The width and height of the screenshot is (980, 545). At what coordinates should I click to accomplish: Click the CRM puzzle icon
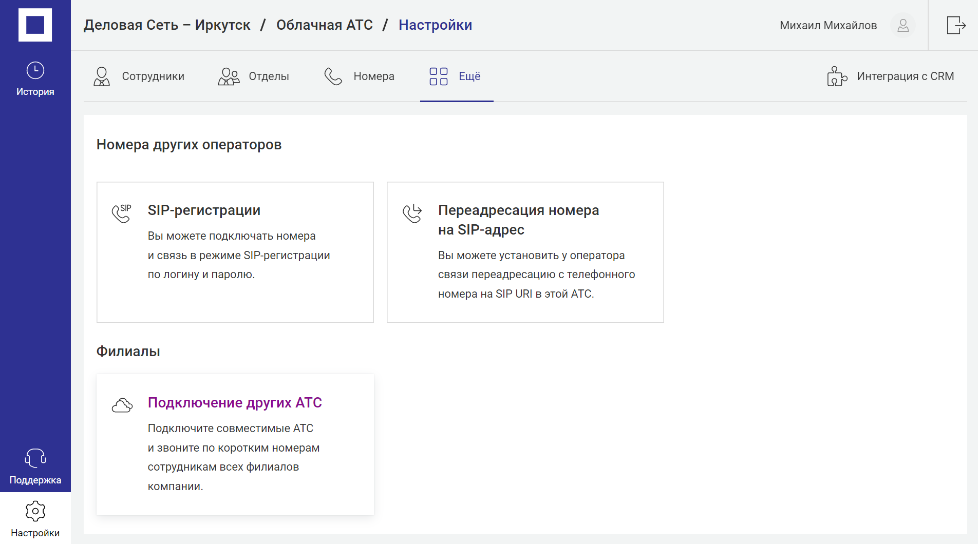click(837, 76)
